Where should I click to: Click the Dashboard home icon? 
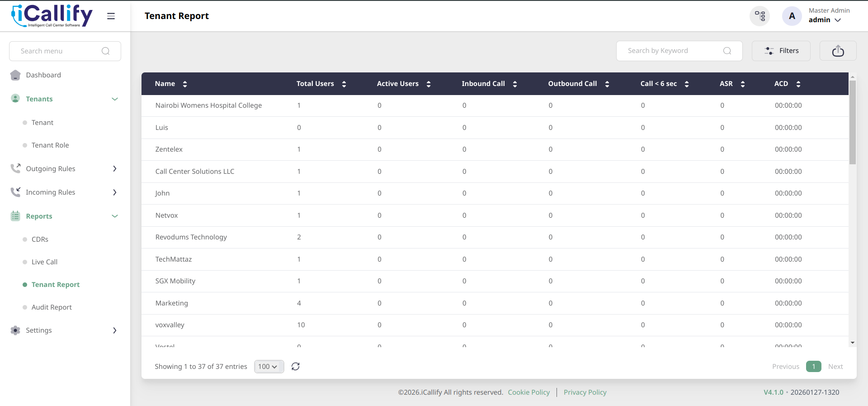pos(15,75)
